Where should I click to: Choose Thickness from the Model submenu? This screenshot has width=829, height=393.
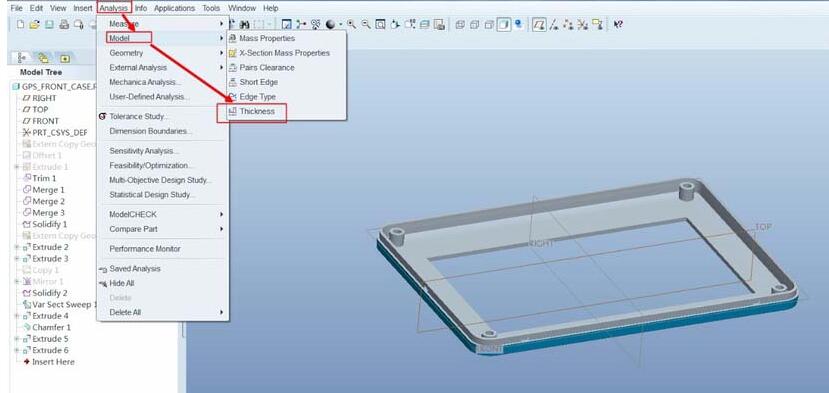pos(257,112)
